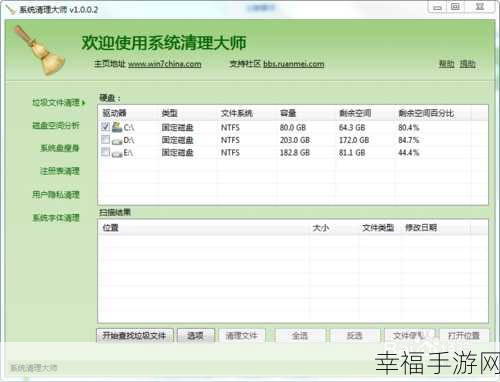Click the 剩余空间百分比 column header

coord(426,113)
